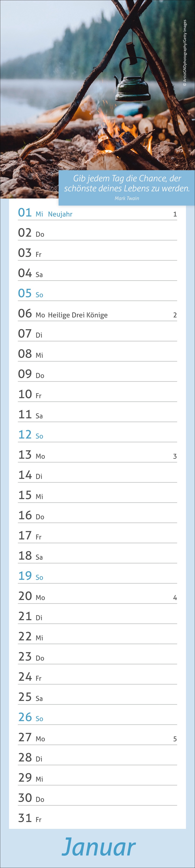Select the 15 Mi date row
Screen dimensions: 195x868
click(x=97, y=495)
